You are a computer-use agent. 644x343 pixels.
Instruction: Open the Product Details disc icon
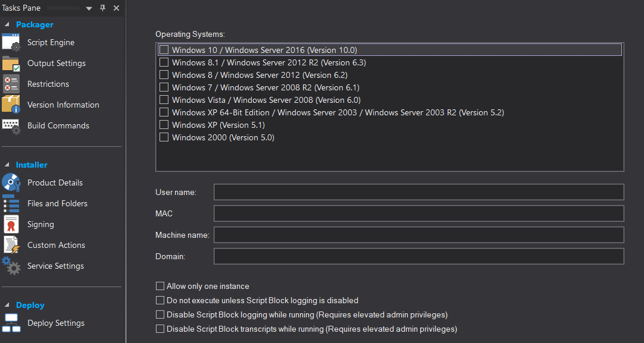[11, 182]
